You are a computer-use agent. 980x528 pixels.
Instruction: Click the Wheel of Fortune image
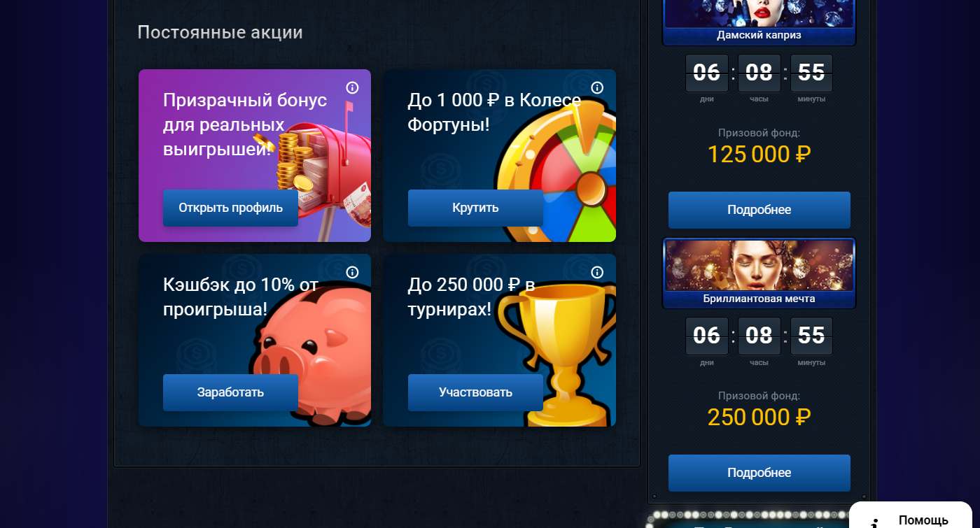[560, 175]
